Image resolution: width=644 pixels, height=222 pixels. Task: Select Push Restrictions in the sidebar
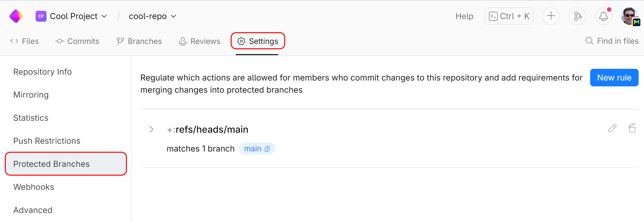(47, 141)
